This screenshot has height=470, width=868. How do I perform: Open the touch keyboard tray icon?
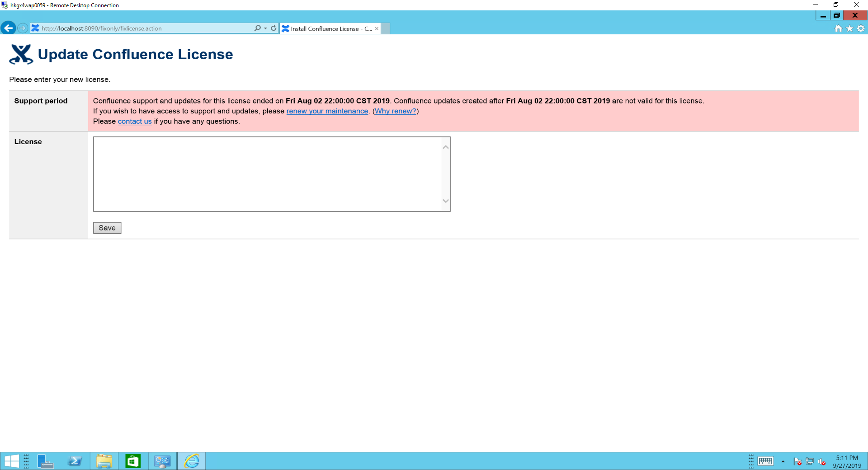coord(766,461)
